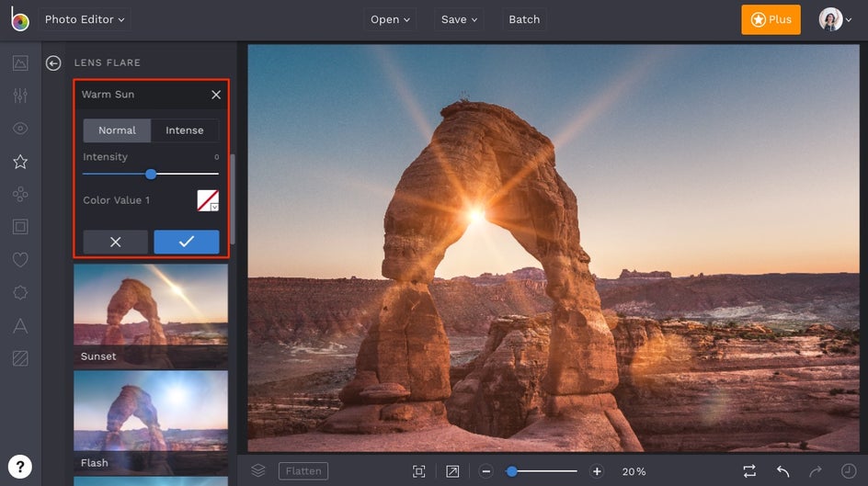Open the Touch Up eye sidebar icon
This screenshot has height=486, width=868.
point(20,129)
